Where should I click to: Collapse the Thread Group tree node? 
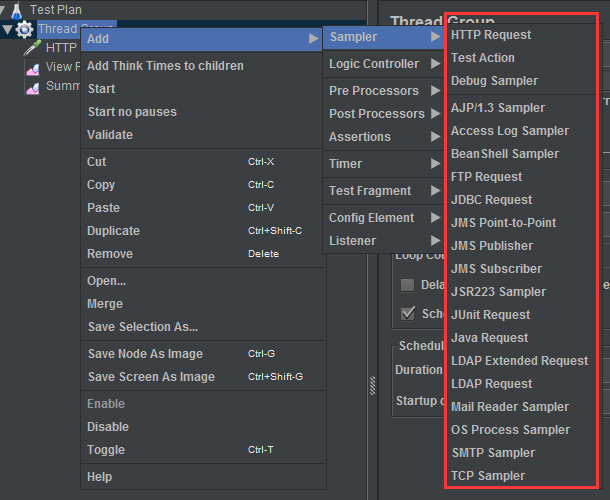[x=8, y=29]
